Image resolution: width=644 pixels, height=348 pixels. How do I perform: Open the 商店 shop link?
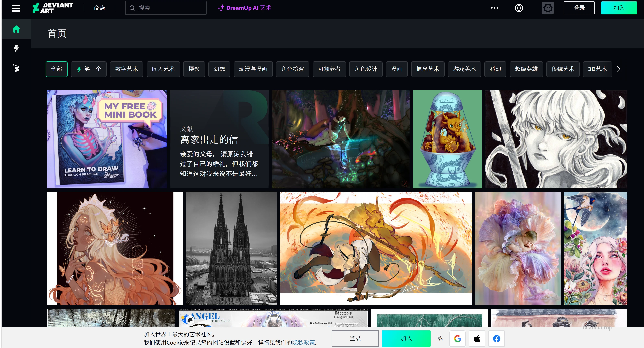[100, 8]
